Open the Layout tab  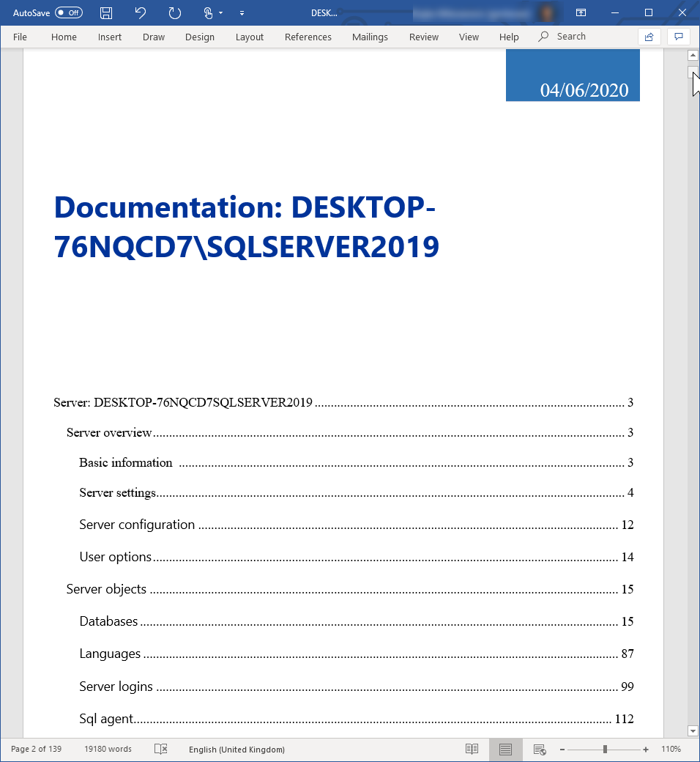250,37
